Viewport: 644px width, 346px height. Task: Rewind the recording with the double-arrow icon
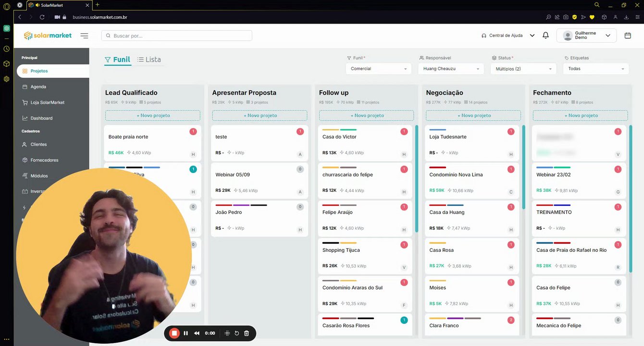197,333
